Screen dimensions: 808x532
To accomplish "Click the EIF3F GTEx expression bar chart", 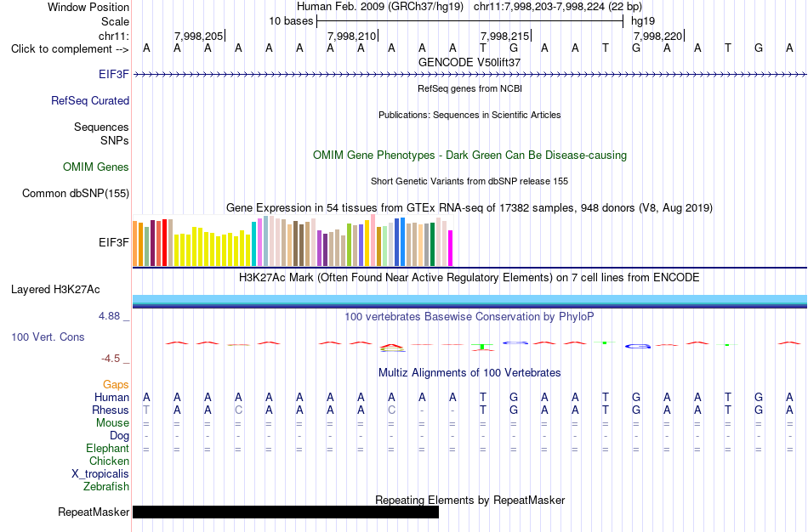I will coord(293,241).
